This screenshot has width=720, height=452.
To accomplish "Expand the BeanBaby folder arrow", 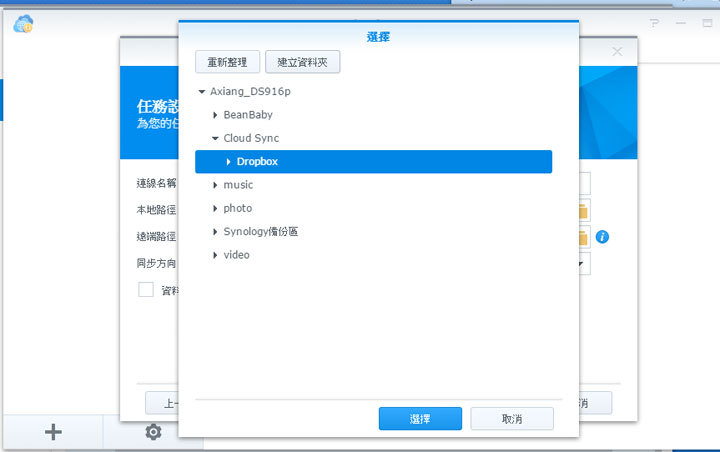I will pos(215,115).
